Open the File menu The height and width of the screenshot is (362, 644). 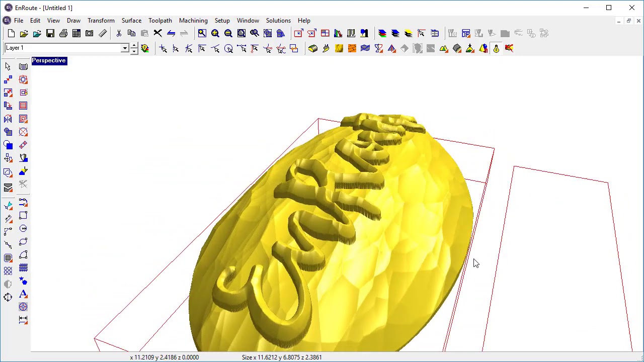[x=19, y=21]
